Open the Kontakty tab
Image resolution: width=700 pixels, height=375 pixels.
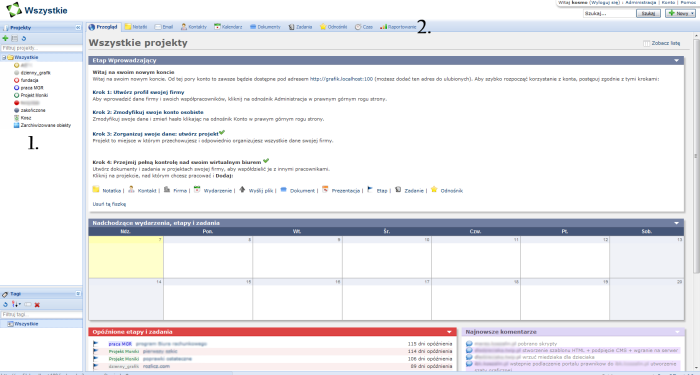pos(193,27)
